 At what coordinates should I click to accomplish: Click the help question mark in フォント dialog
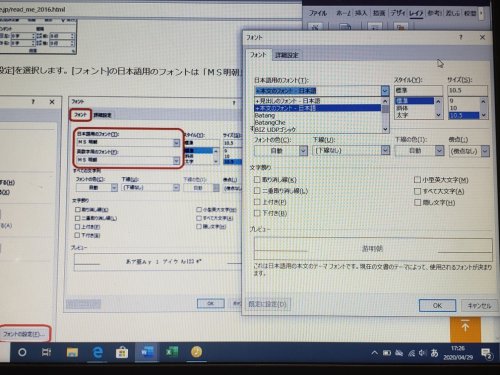(461, 37)
